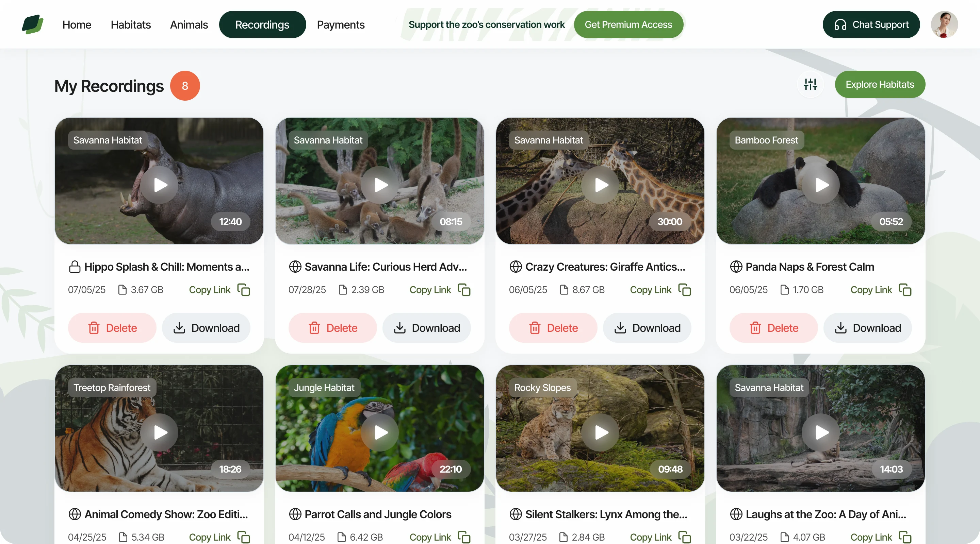Play the Parrot Calls and Jungle Colors video
The width and height of the screenshot is (980, 544).
coord(380,432)
